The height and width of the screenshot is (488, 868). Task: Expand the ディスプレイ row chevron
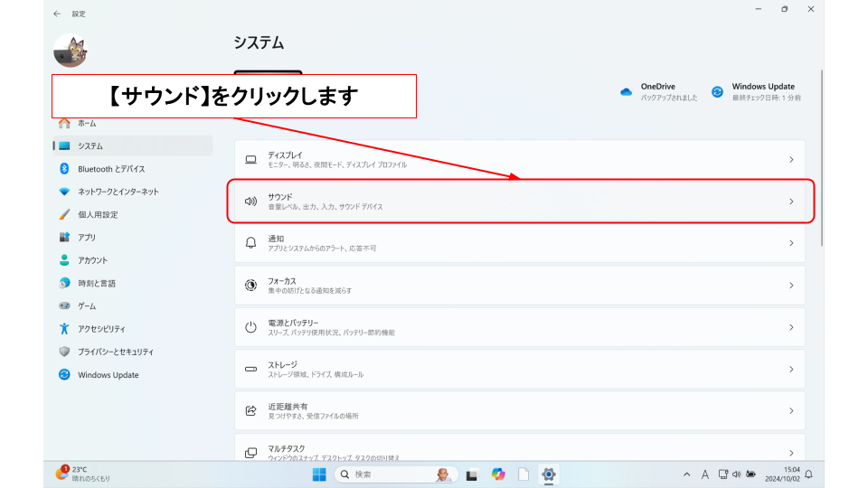pos(790,160)
